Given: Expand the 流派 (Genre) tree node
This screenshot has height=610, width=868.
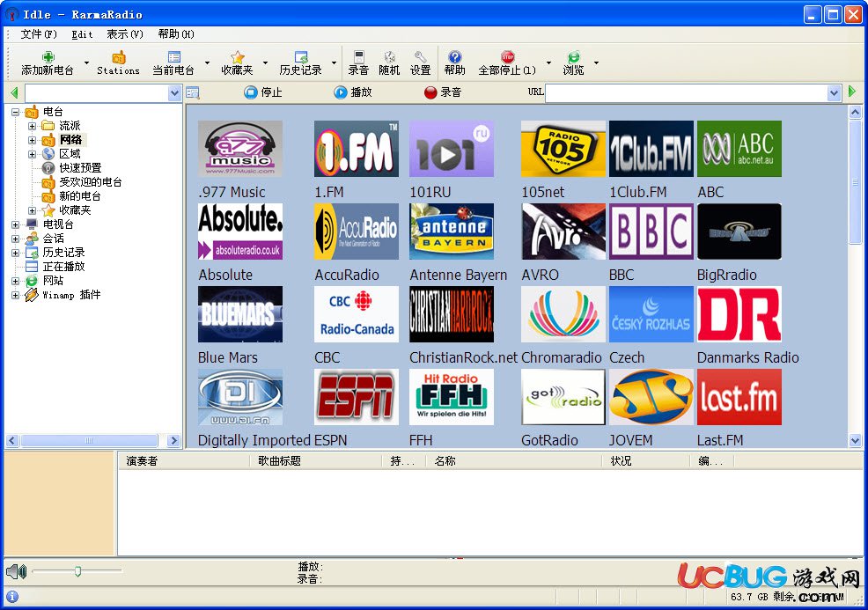Looking at the screenshot, I should pos(32,126).
